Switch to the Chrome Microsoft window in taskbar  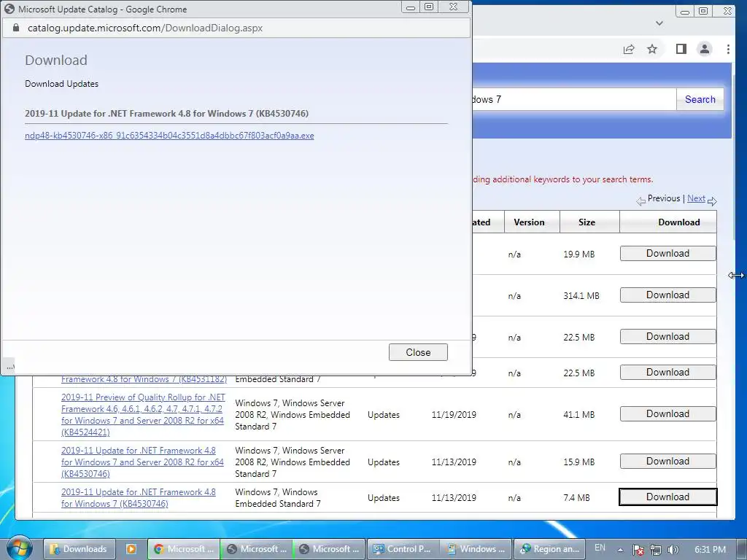pos(184,549)
